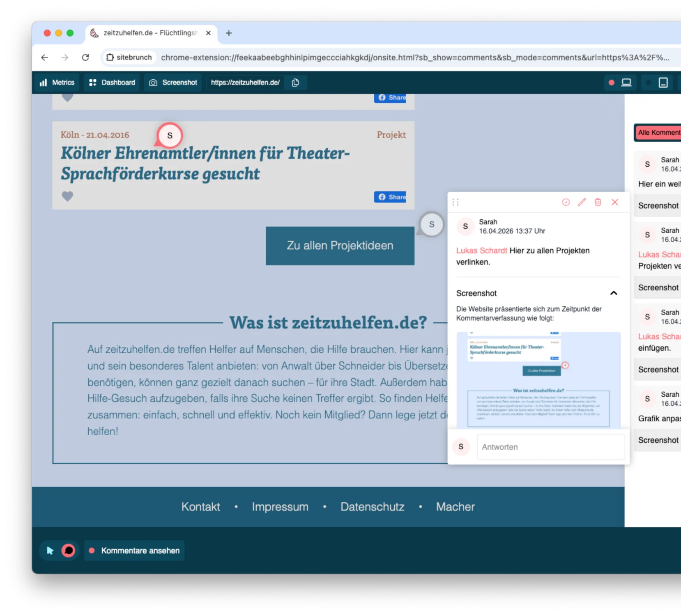
Task: Expand the Screenshot entry under Grafik anpassen comment
Action: (658, 440)
